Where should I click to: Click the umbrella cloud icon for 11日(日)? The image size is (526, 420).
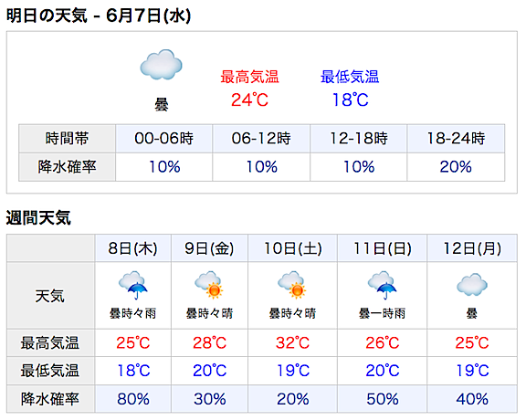382,285
